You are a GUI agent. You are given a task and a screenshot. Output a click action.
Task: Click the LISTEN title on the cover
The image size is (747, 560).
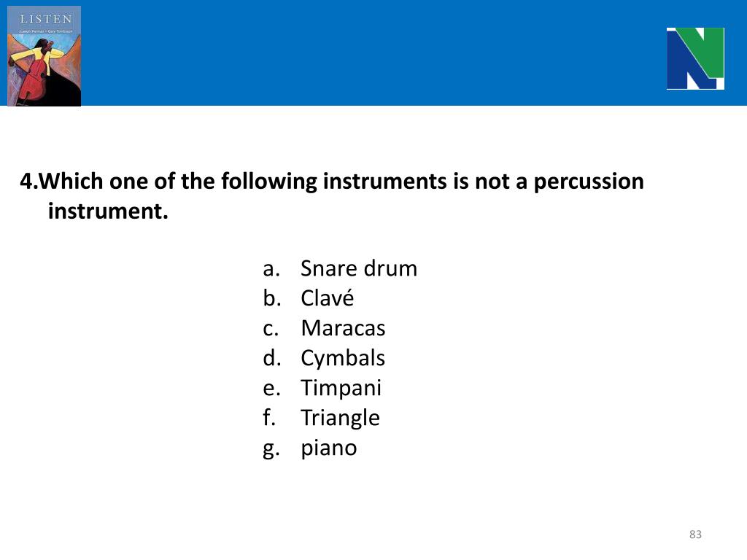[x=45, y=19]
